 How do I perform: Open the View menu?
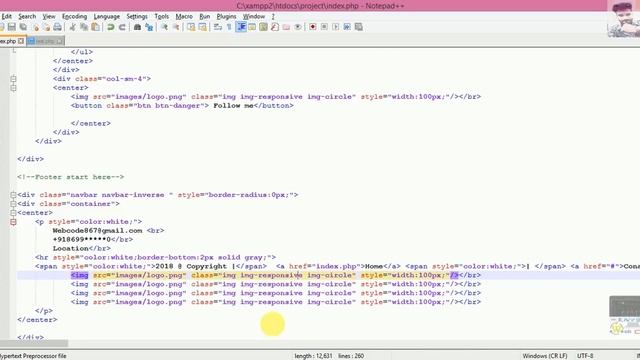coord(49,16)
